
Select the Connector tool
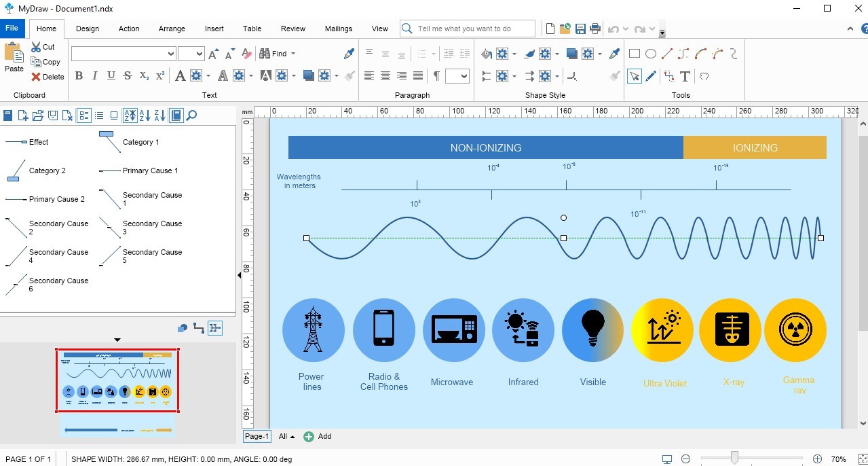669,76
